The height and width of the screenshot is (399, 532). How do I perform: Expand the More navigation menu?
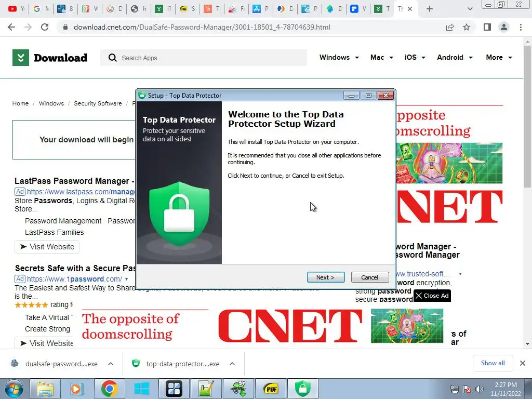pyautogui.click(x=499, y=57)
